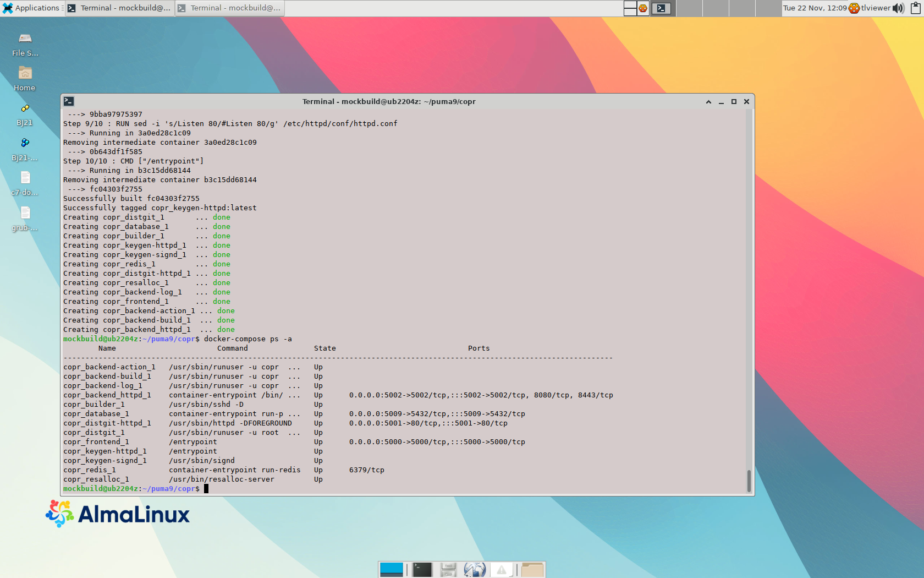Click Show Desktop icon in bottom dock

point(392,569)
